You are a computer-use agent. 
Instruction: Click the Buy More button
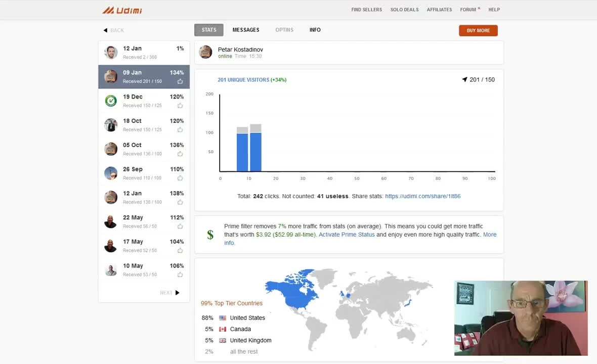pos(478,30)
